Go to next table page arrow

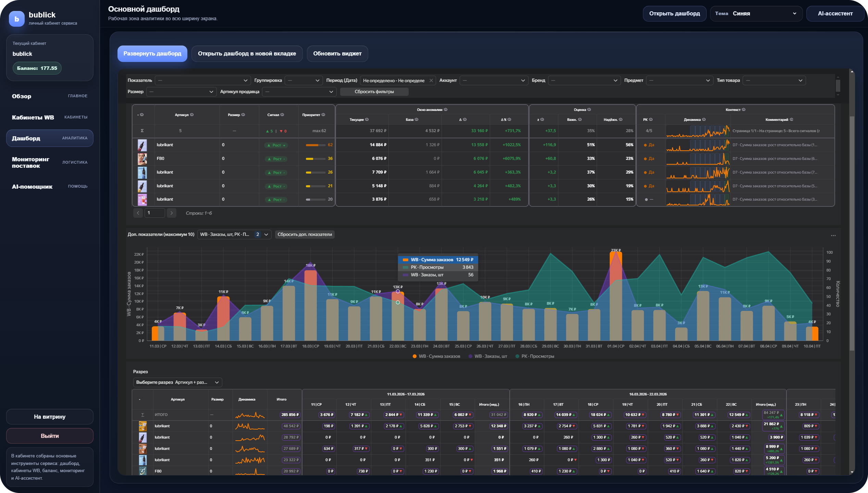[x=172, y=213]
